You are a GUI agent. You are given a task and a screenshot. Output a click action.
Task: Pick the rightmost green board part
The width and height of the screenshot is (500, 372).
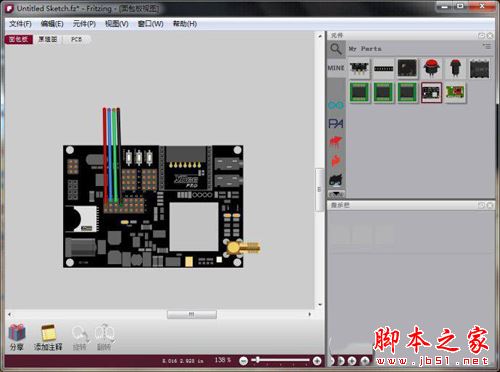coord(407,92)
